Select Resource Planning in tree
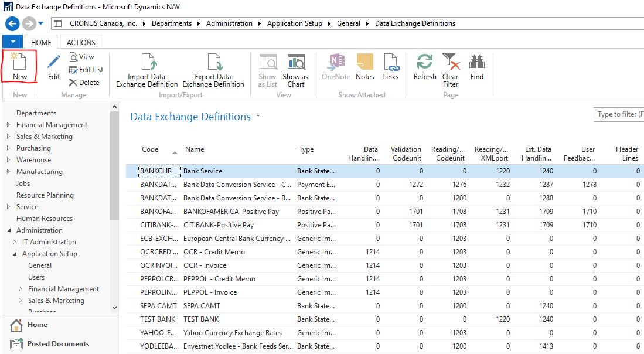This screenshot has width=644, height=354. [x=45, y=195]
